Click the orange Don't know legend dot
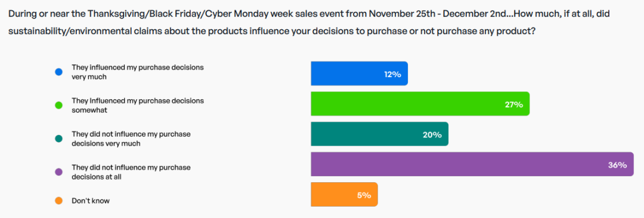Image resolution: width=644 pixels, height=218 pixels. [58, 201]
